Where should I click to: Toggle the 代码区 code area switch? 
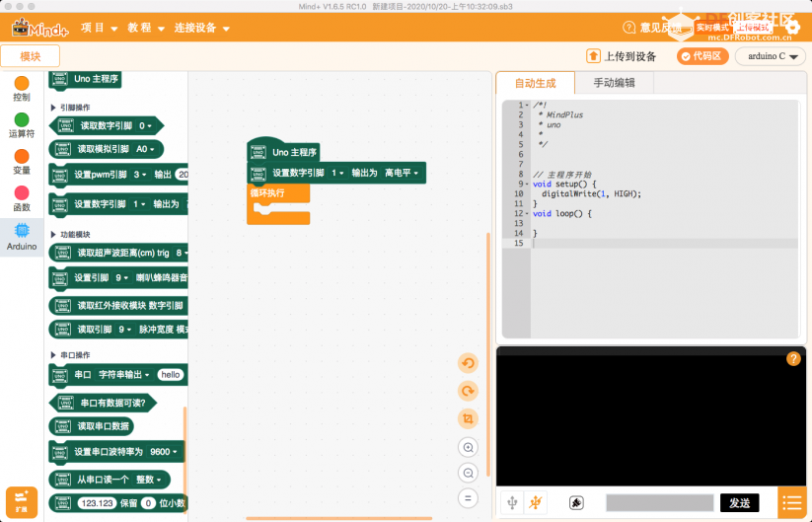click(x=702, y=56)
